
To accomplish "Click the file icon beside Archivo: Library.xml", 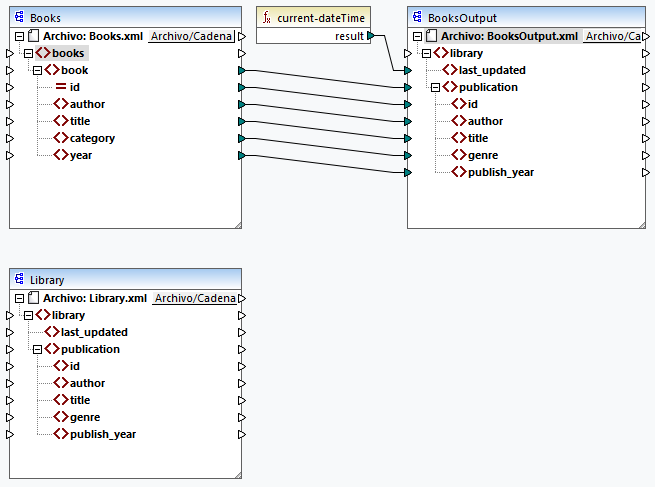I will [33, 298].
